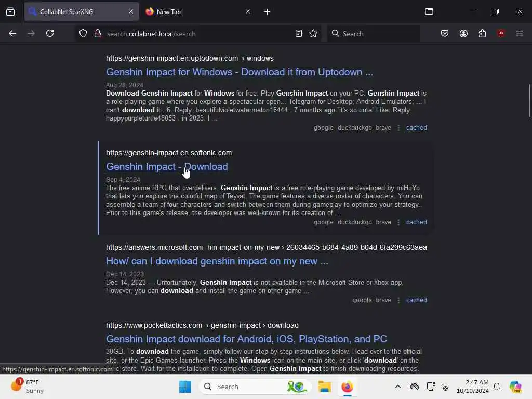Expand more options dots on Microsoft answers result
This screenshot has width=532, height=399.
[398, 300]
